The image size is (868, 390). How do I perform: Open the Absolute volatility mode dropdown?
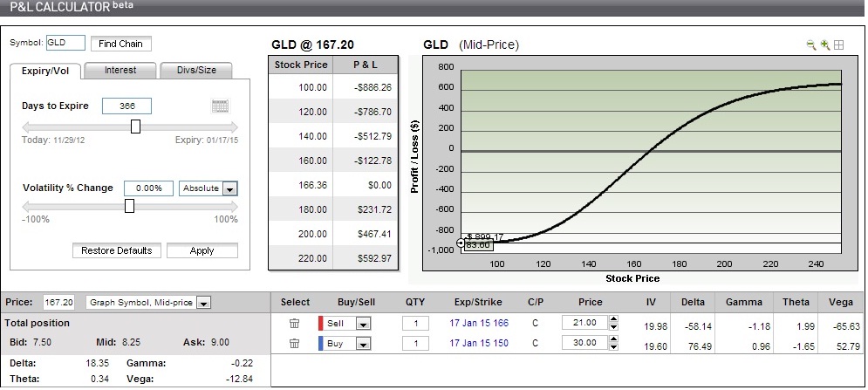[x=230, y=189]
